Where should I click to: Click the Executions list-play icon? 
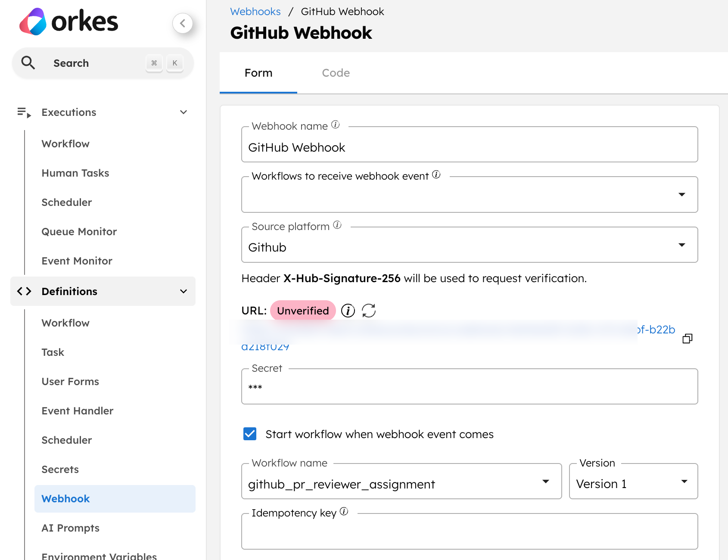pyautogui.click(x=24, y=112)
